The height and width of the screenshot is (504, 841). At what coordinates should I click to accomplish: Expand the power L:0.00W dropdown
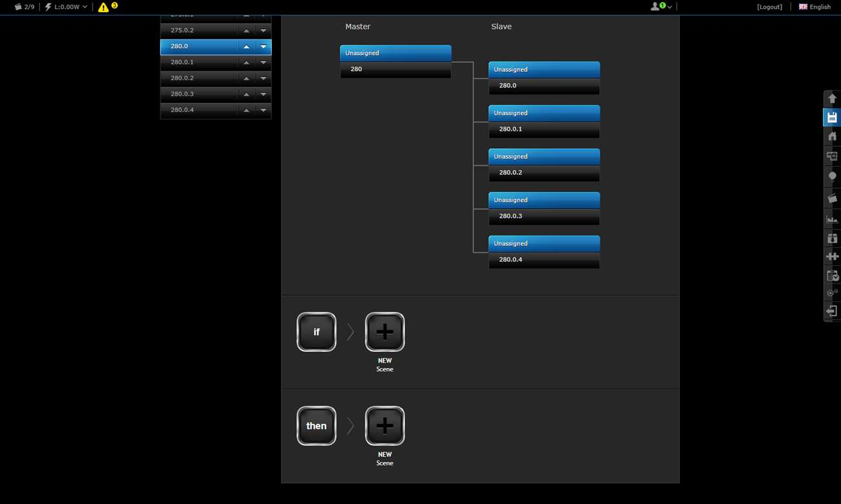click(66, 7)
